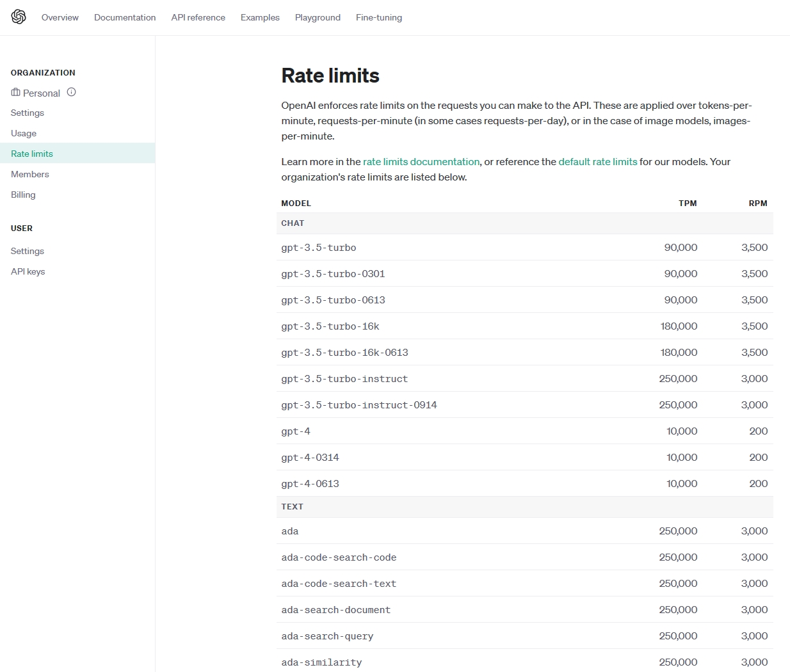The width and height of the screenshot is (790, 672).
Task: Click the 10,000 TPM value for gpt-4
Action: [x=682, y=431]
